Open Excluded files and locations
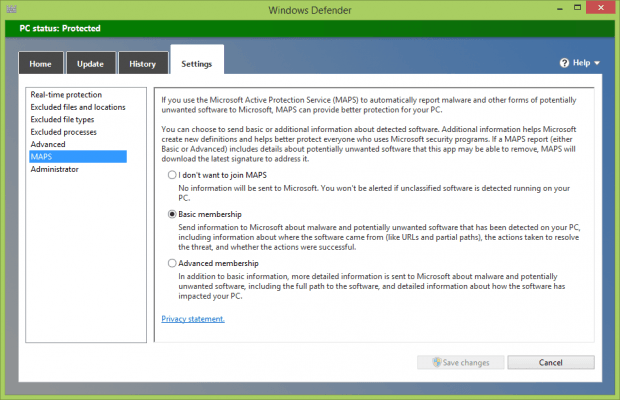620x400 pixels. pyautogui.click(x=78, y=107)
